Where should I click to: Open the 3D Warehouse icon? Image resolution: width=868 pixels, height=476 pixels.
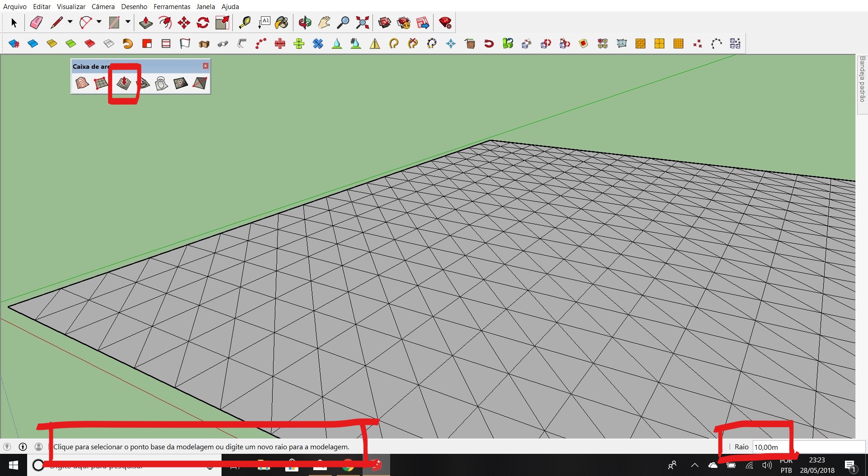click(385, 23)
